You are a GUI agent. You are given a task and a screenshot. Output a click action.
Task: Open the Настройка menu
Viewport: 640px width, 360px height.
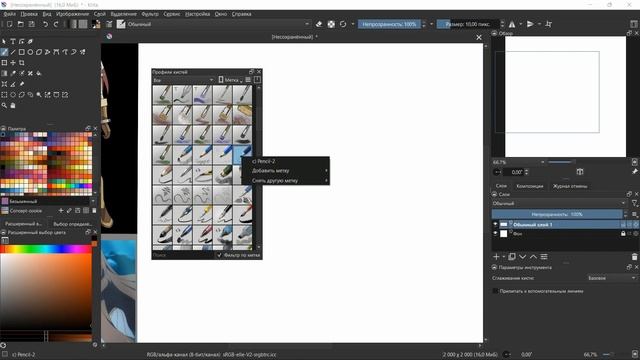pos(197,14)
